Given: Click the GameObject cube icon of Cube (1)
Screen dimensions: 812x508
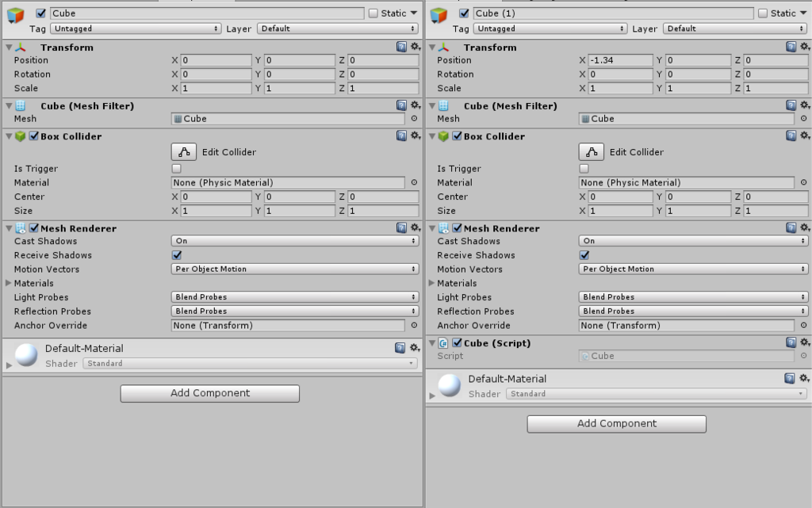Looking at the screenshot, I should click(439, 15).
